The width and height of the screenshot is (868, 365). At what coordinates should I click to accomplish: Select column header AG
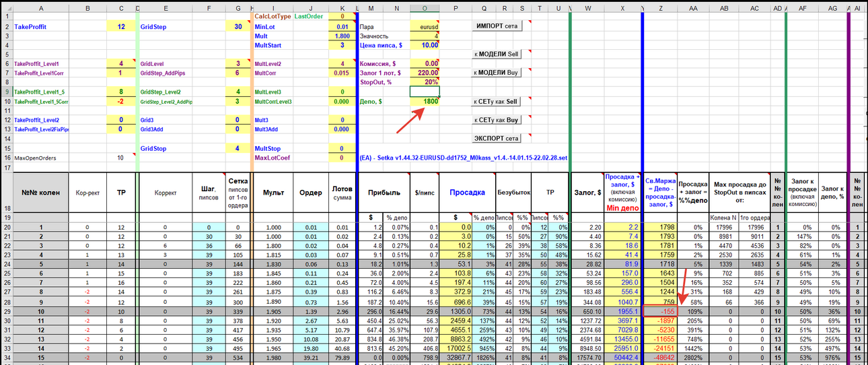(832, 8)
